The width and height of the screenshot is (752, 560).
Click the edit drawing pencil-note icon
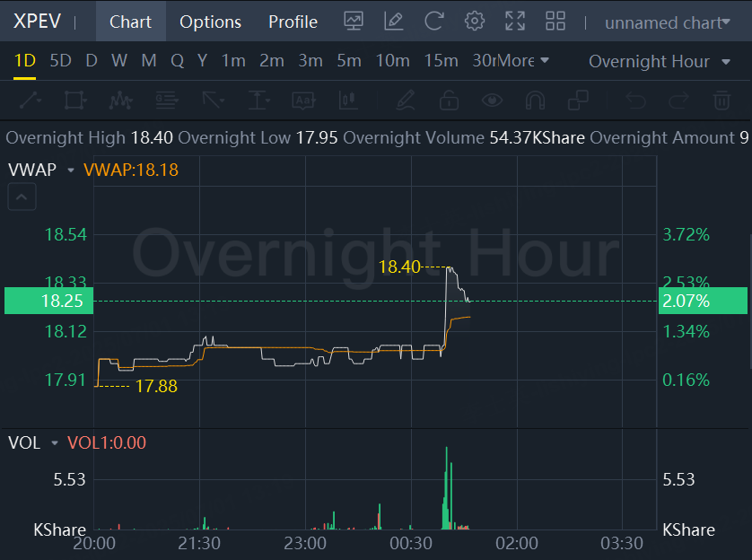[x=393, y=22]
